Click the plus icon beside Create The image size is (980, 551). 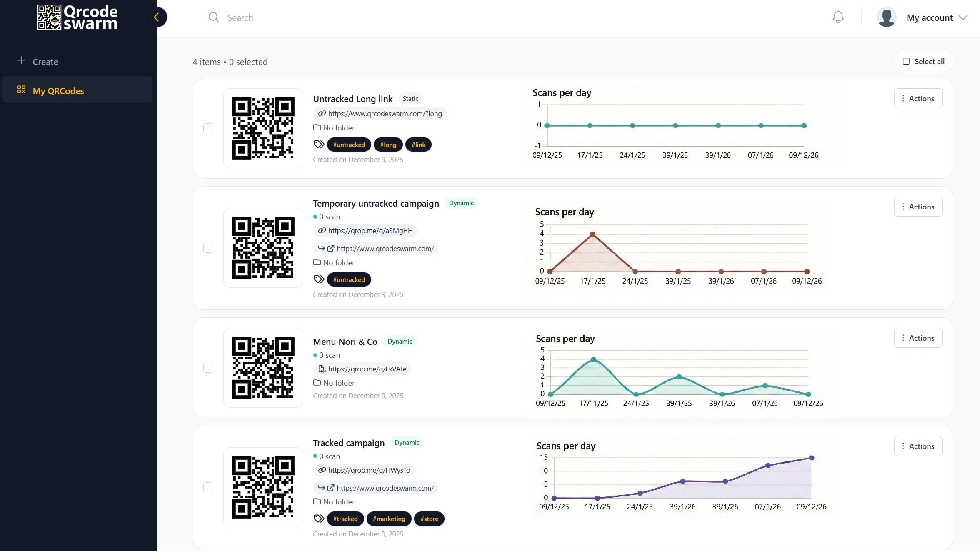click(21, 60)
